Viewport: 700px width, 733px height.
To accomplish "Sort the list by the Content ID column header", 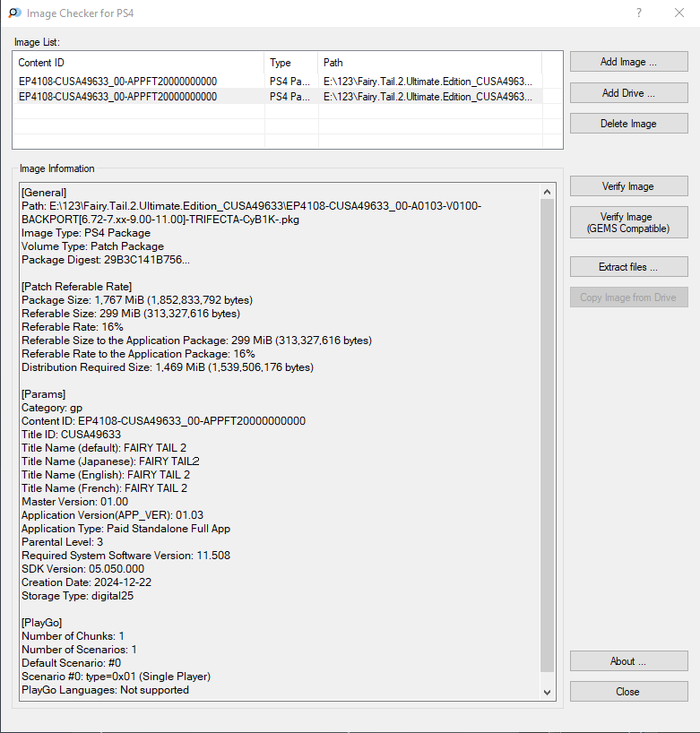I will click(139, 63).
